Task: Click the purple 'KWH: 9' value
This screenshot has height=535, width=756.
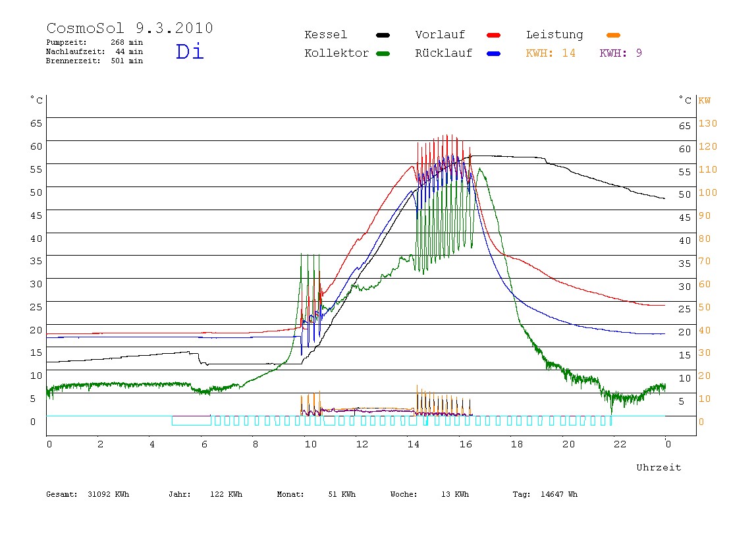Action: coord(620,53)
